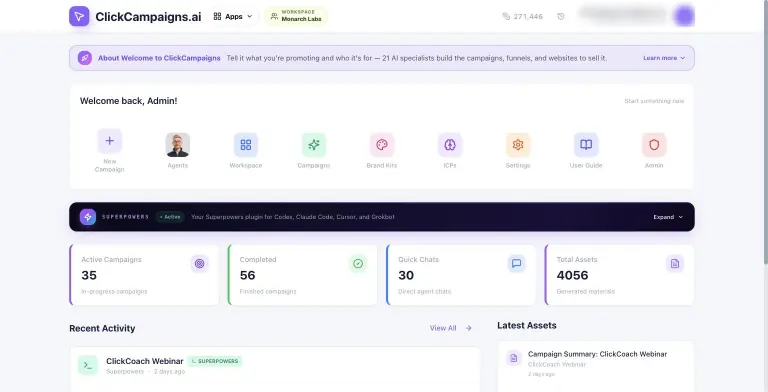This screenshot has height=392, width=768.
Task: Open the Completed 56 card
Action: pos(303,275)
